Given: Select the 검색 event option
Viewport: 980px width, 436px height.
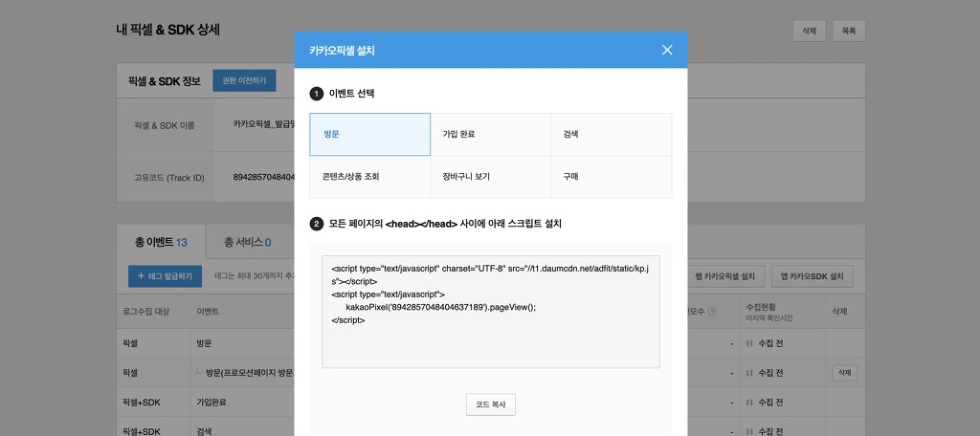Looking at the screenshot, I should tap(612, 134).
